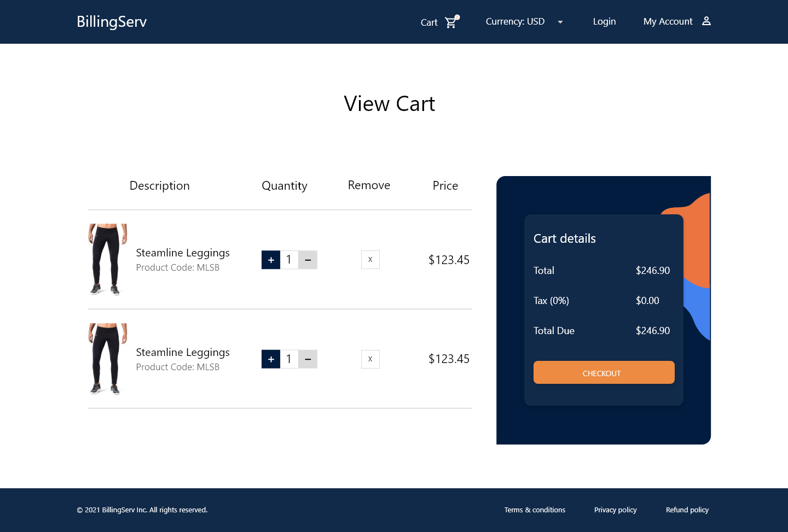The width and height of the screenshot is (788, 532).
Task: Select the Total Due $246.90 amount
Action: (653, 331)
